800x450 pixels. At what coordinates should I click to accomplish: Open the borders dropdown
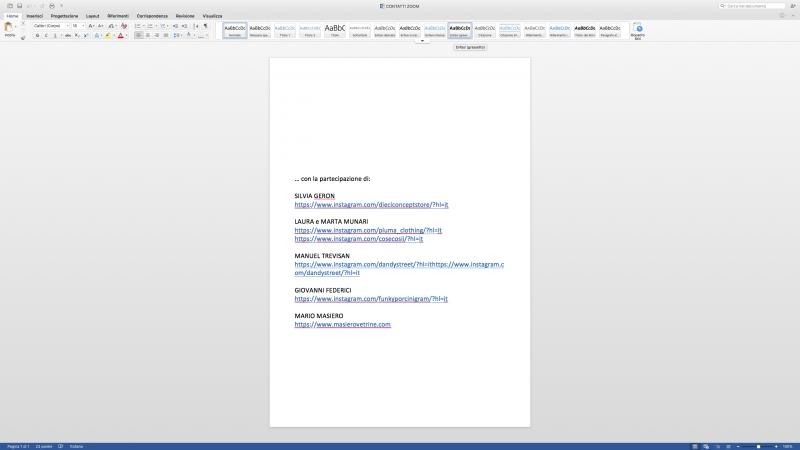202,36
